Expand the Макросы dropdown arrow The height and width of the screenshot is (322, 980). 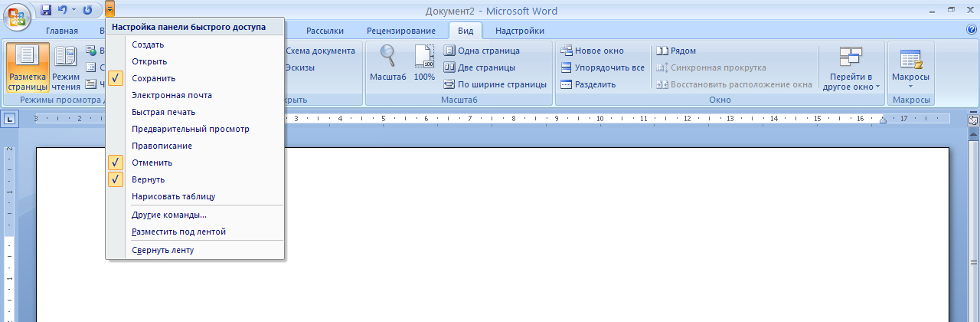[910, 86]
